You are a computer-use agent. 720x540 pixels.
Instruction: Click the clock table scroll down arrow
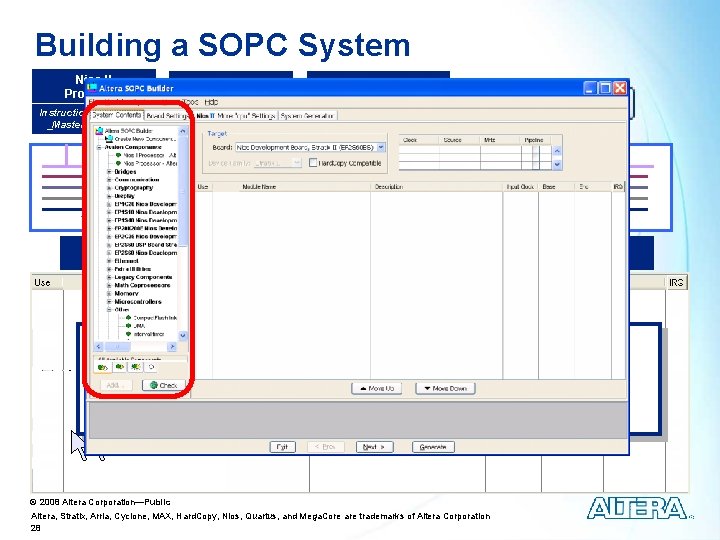tap(557, 164)
